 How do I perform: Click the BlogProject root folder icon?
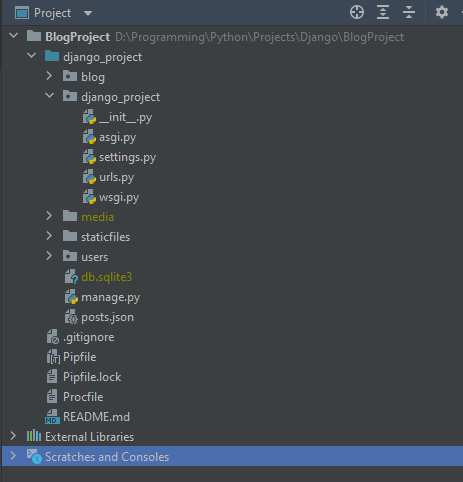(x=34, y=36)
